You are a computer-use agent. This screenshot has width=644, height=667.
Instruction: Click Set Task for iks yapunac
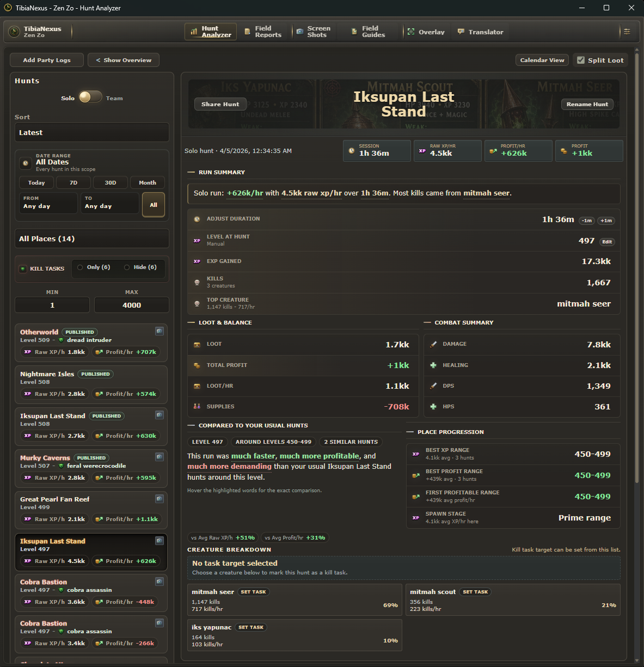coord(251,627)
